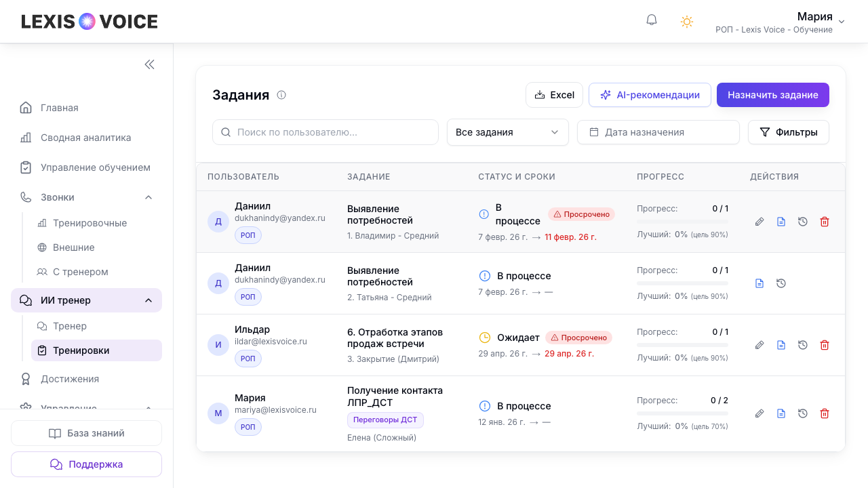The image size is (868, 488).
Task: View report for Мария's ЛПР_ДСТ task
Action: pyautogui.click(x=781, y=413)
